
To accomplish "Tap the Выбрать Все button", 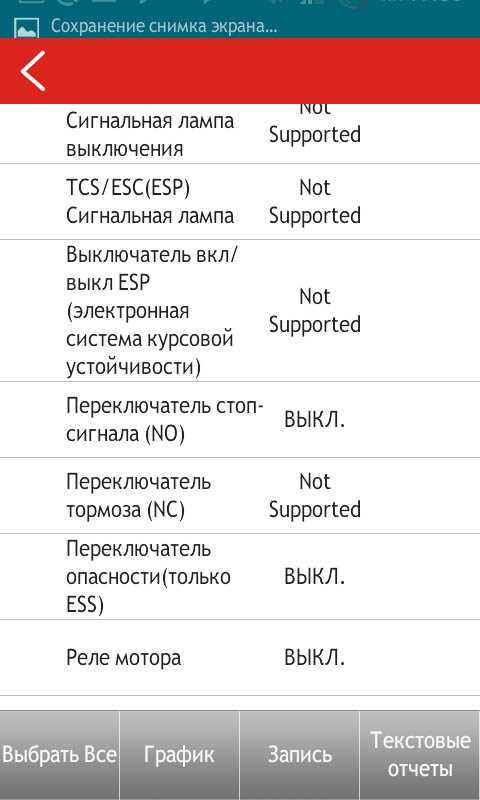I will coord(59,755).
